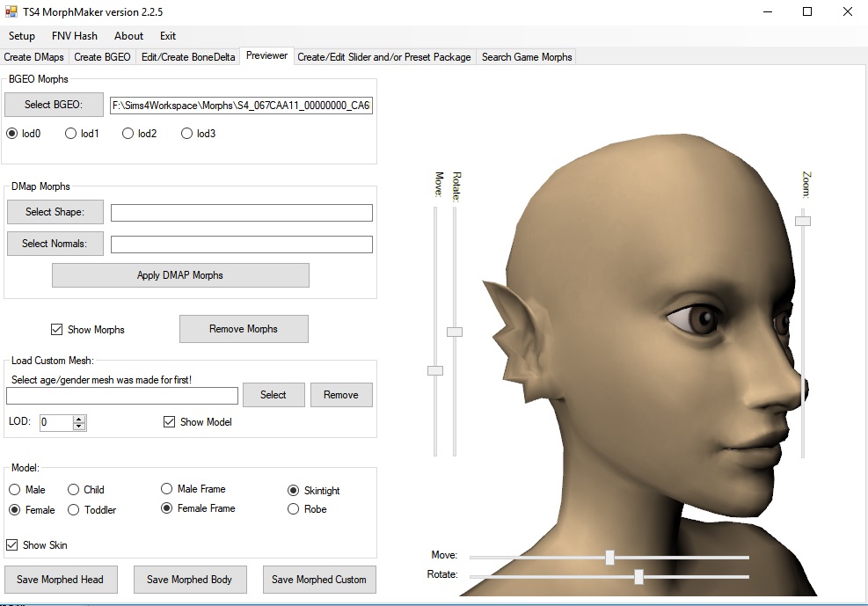Toggle the Show Model checkbox

[x=170, y=422]
